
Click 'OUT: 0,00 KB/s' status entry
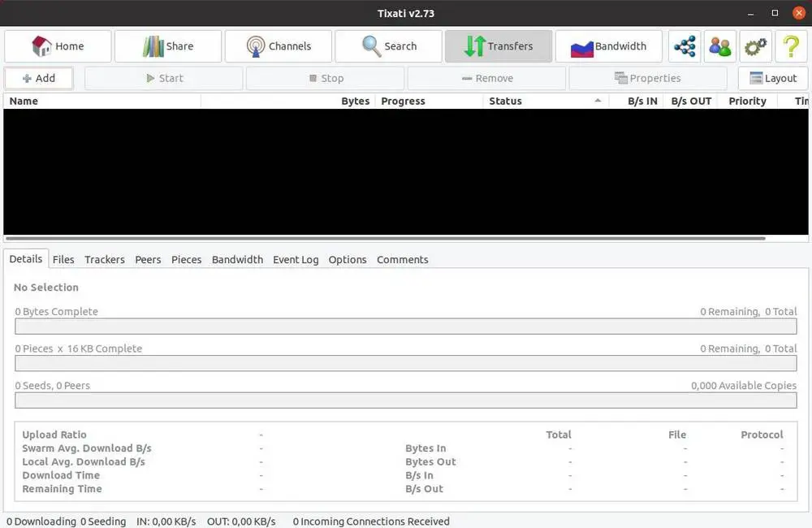(241, 522)
